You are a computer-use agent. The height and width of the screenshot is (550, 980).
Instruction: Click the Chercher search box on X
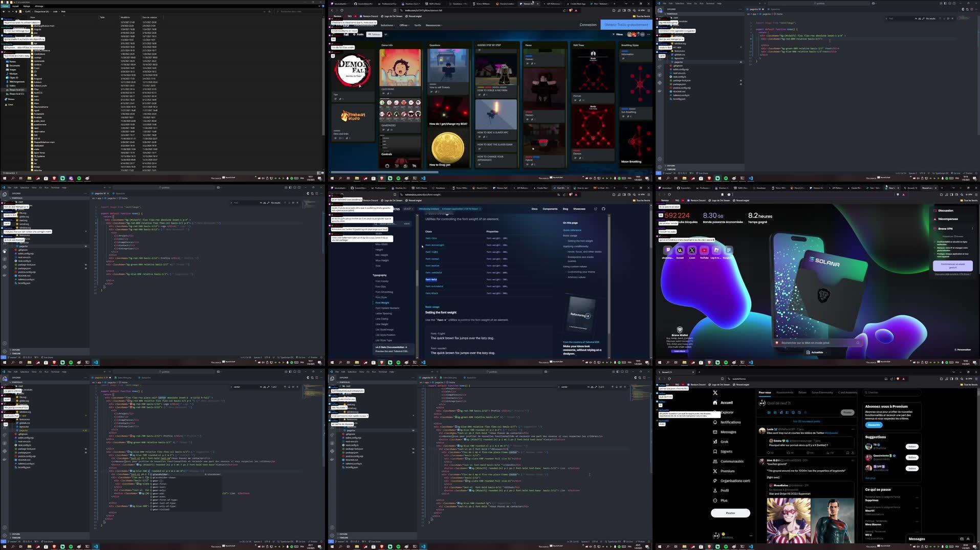point(891,392)
